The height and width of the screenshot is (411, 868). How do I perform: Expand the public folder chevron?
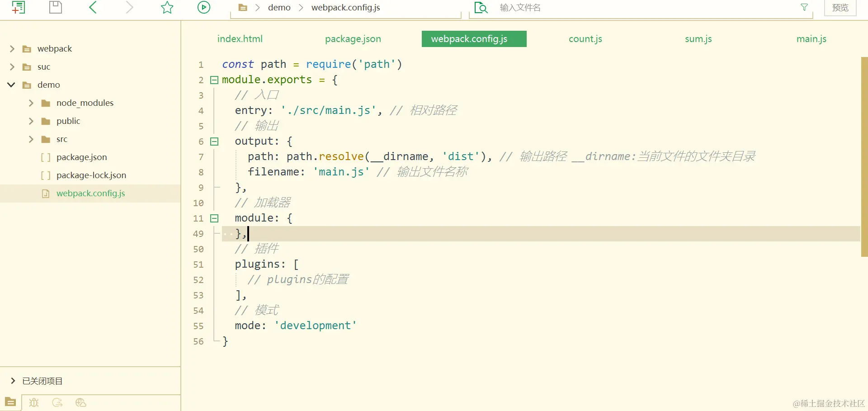click(31, 121)
